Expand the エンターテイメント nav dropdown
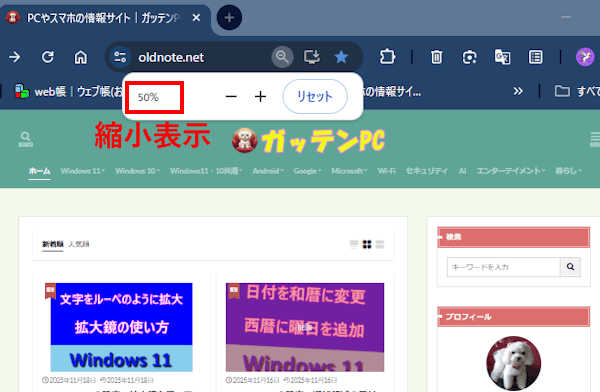This screenshot has width=600, height=392. (511, 171)
